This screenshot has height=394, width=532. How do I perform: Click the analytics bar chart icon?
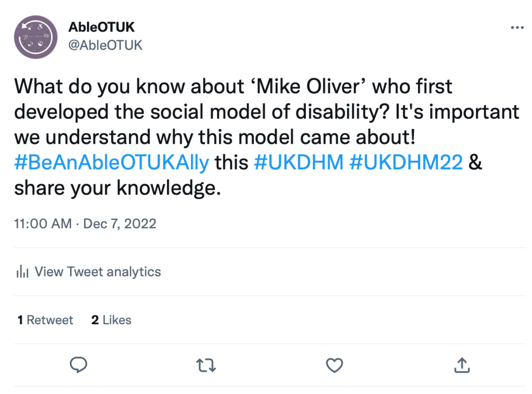[x=22, y=272]
